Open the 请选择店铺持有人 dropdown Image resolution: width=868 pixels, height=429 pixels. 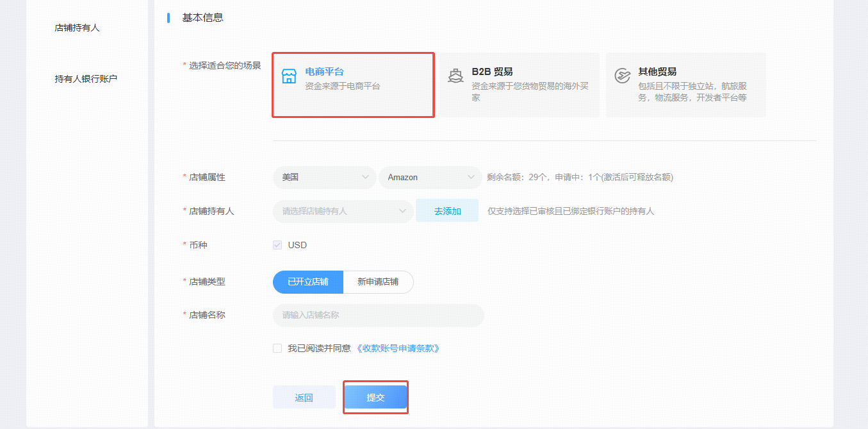pyautogui.click(x=343, y=210)
